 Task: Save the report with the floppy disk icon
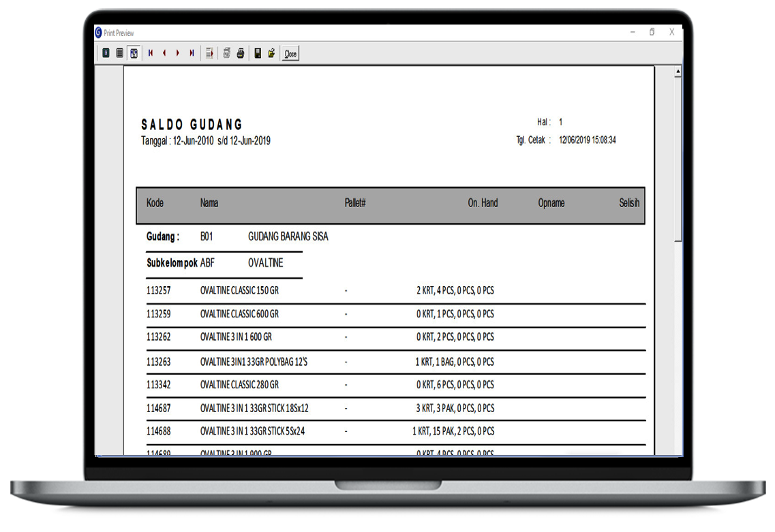[258, 53]
